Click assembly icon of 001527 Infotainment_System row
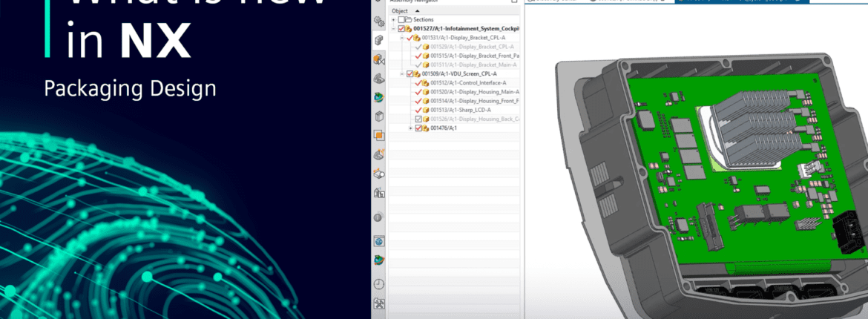This screenshot has height=319, width=868. [409, 29]
